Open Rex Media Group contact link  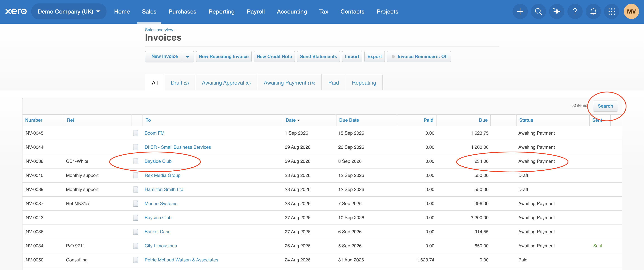(x=163, y=175)
